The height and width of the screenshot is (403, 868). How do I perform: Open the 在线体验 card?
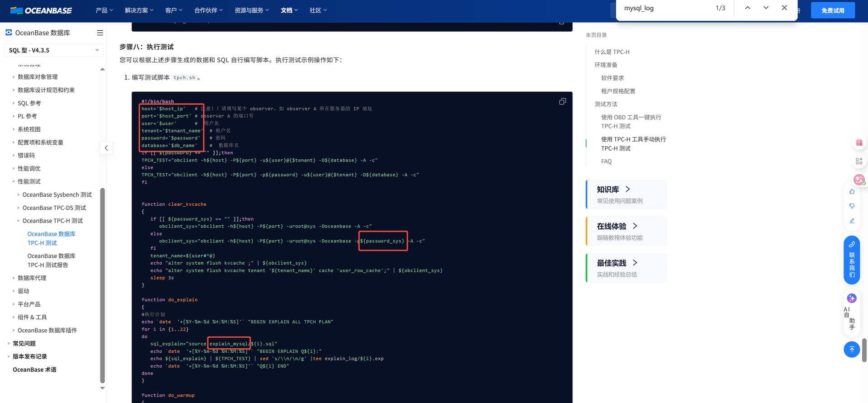(x=627, y=231)
